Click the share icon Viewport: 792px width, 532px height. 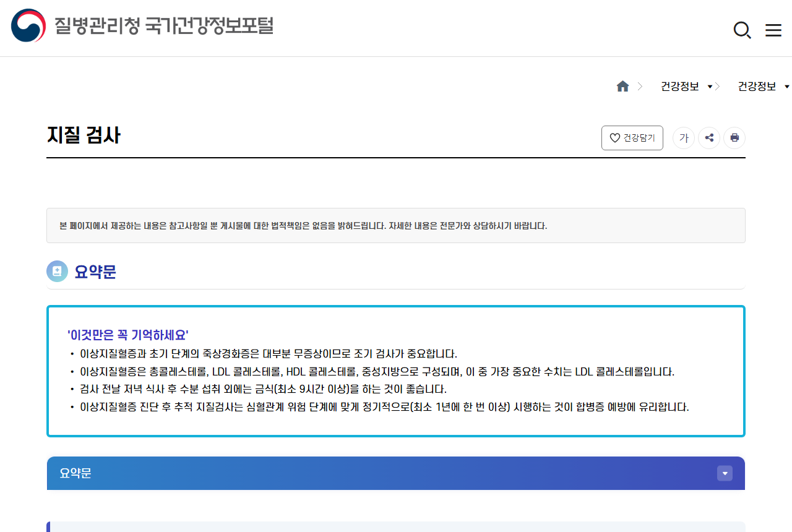tap(709, 138)
